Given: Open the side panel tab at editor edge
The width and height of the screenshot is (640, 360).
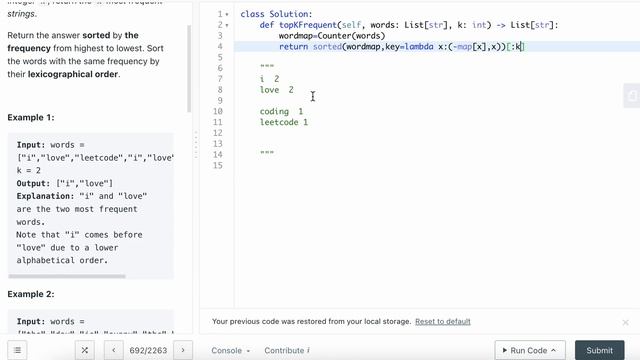Looking at the screenshot, I should [x=632, y=96].
